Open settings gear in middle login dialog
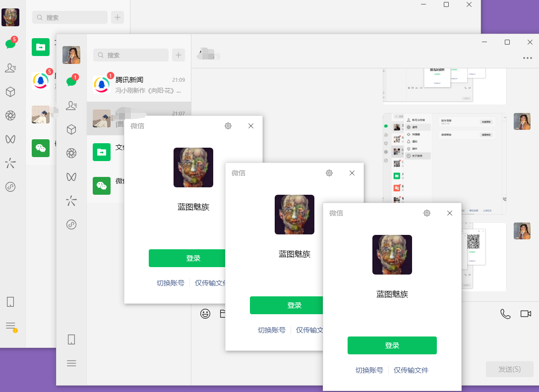 click(329, 173)
